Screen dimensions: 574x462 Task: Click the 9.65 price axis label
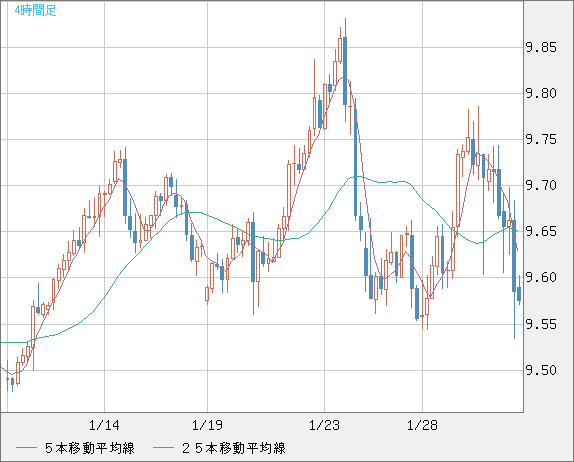point(541,231)
